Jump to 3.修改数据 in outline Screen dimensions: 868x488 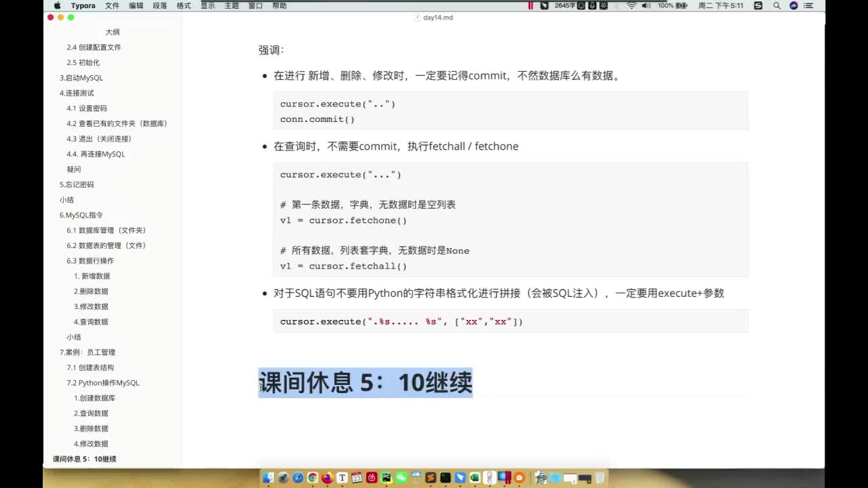pos(91,306)
